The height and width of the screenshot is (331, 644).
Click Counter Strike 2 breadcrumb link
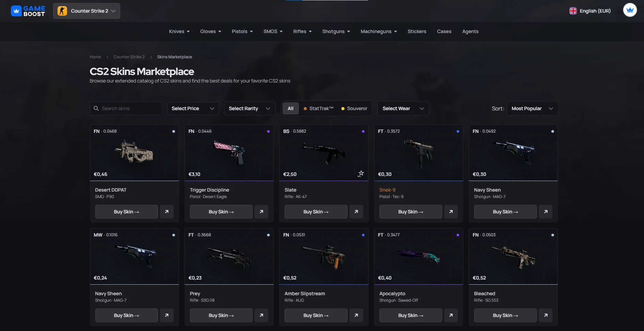tap(129, 57)
